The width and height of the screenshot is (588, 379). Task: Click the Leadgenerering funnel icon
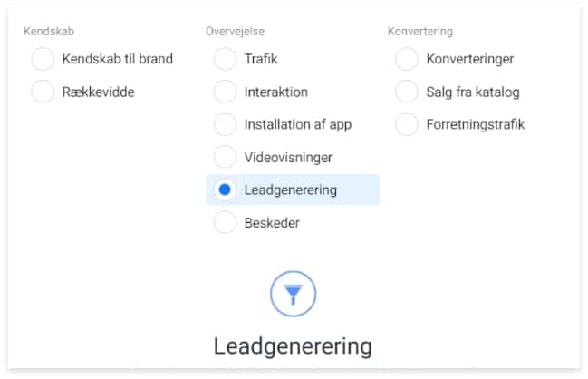pos(293,294)
